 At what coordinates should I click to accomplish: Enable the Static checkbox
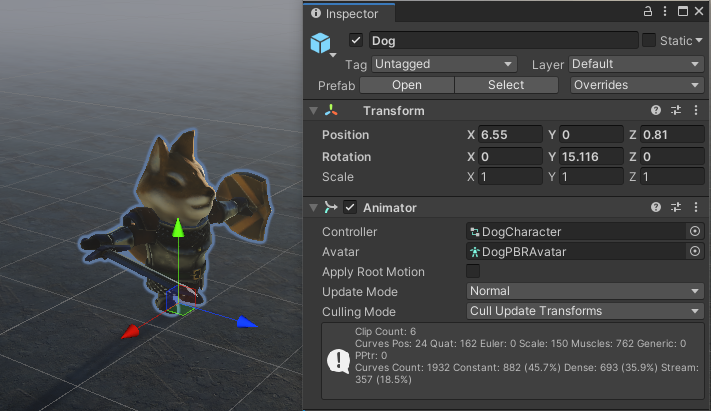tap(649, 40)
